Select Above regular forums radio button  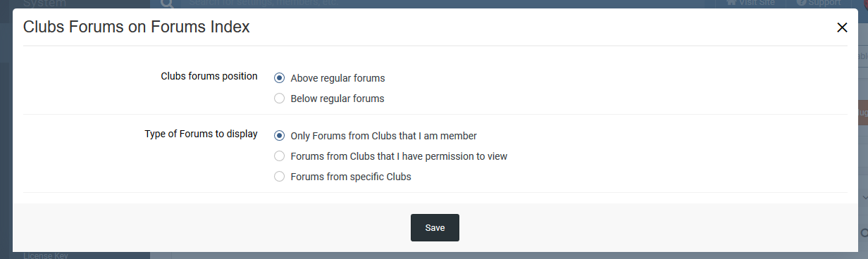(x=279, y=78)
